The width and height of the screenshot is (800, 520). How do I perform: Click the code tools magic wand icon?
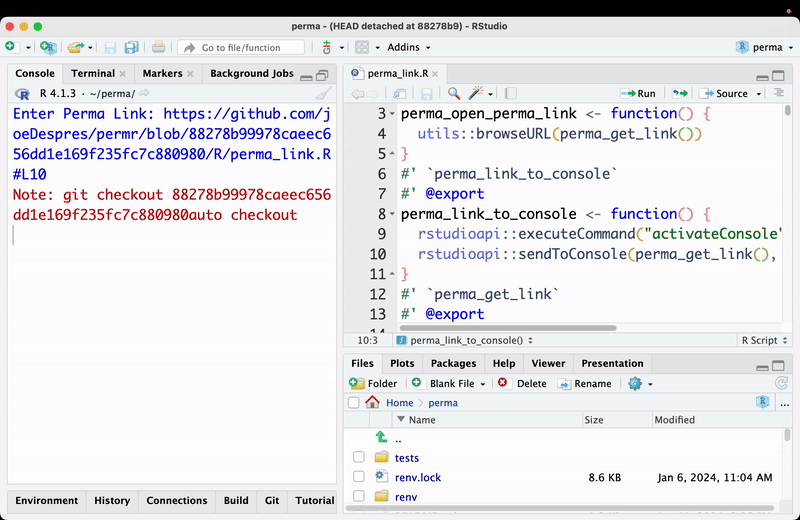click(476, 93)
